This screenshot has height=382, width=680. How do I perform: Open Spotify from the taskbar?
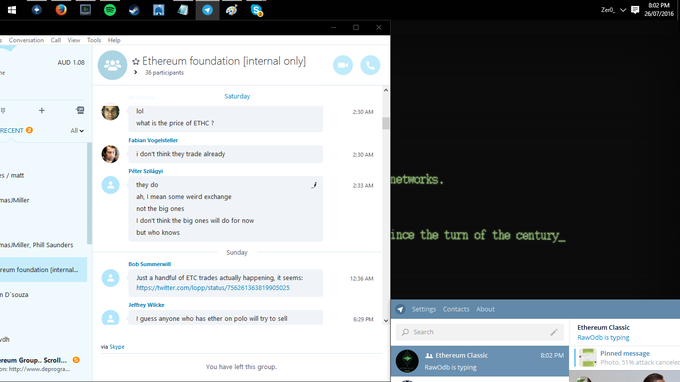point(110,10)
